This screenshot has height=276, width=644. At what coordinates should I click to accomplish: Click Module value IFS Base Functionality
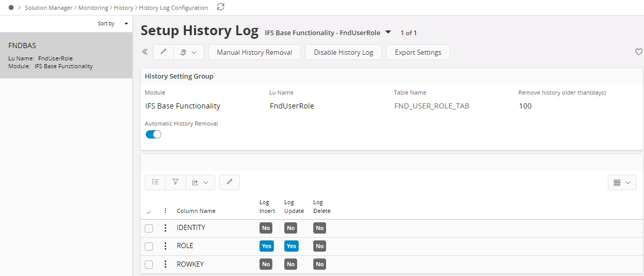click(x=183, y=106)
